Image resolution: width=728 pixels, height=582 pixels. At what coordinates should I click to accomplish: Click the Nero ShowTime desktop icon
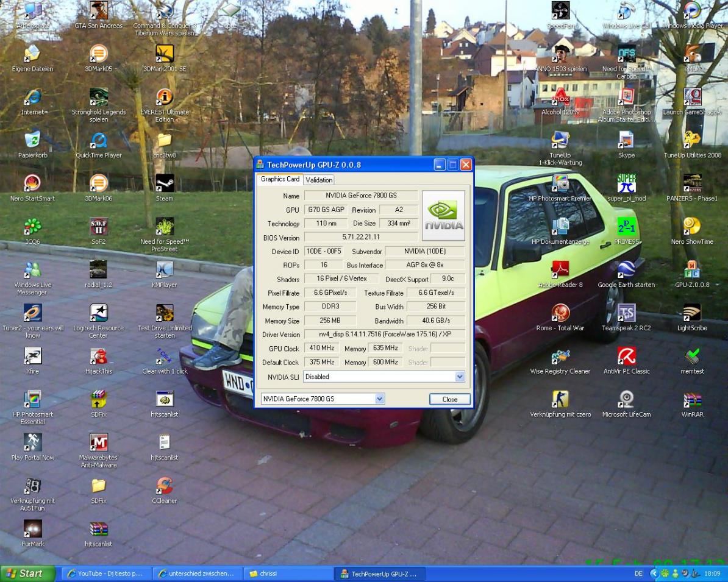pyautogui.click(x=692, y=227)
